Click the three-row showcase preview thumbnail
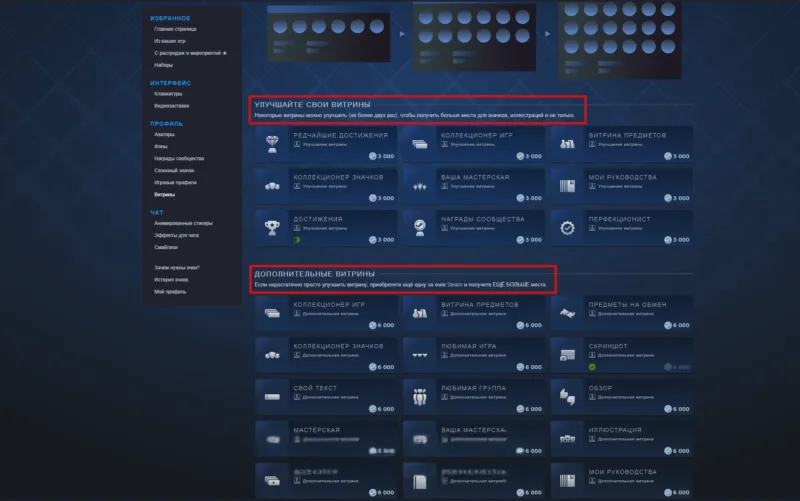The height and width of the screenshot is (501, 800). coord(619,39)
